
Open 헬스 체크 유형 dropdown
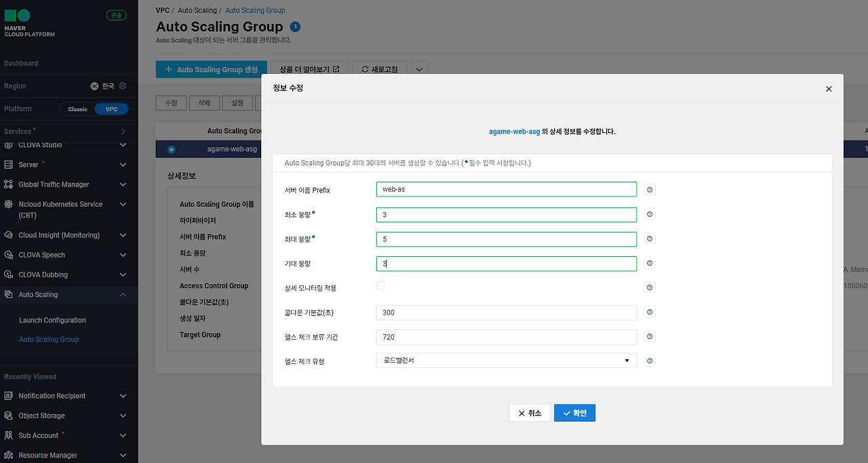[506, 361]
